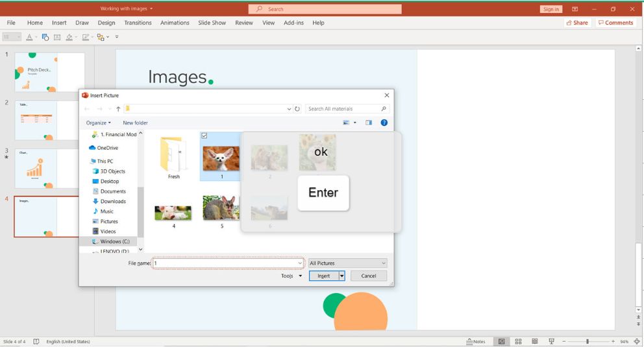Click the Sign in button
The height and width of the screenshot is (347, 644).
pos(551,9)
